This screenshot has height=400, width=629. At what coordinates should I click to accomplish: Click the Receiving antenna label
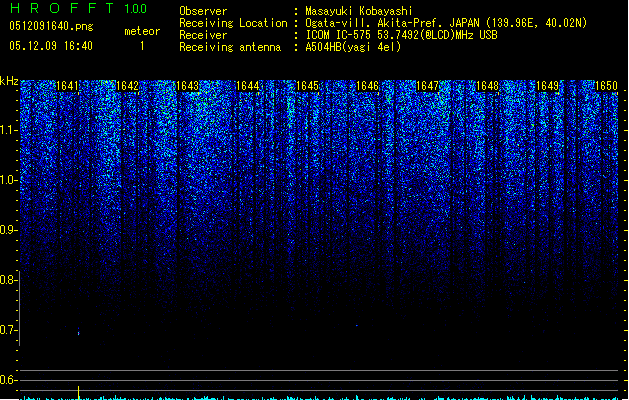(230, 47)
